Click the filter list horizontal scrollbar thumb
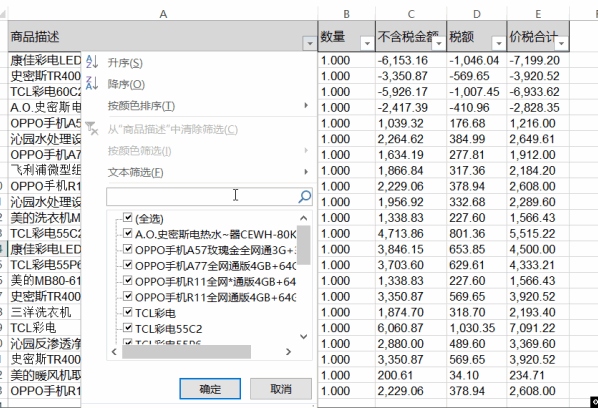This screenshot has width=598, height=408. point(186,352)
